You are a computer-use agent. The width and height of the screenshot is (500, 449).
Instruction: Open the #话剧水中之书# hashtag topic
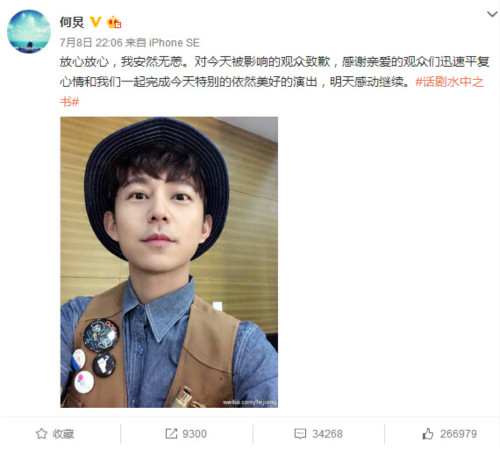coord(449,82)
